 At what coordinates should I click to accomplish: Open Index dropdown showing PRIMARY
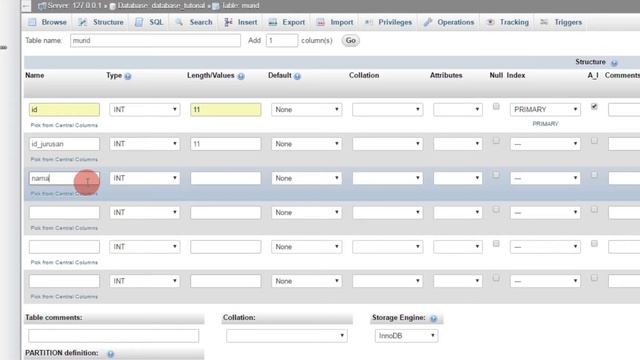tap(545, 109)
